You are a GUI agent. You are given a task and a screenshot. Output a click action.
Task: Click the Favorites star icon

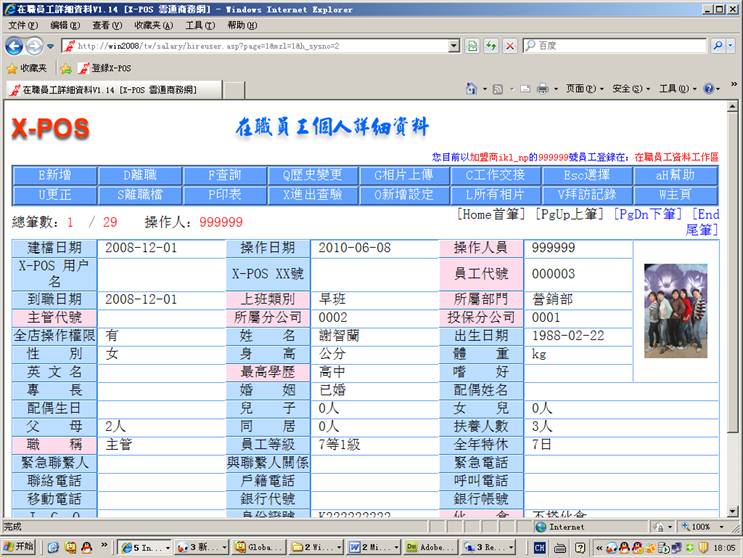pyautogui.click(x=12, y=68)
